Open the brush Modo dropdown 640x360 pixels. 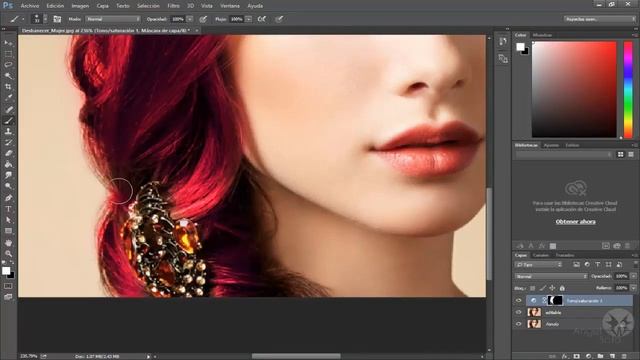pyautogui.click(x=113, y=19)
